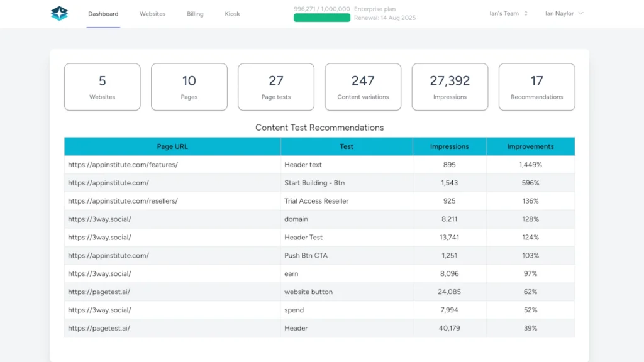Click the impressions usage progress bar
644x362 pixels.
[x=321, y=18]
